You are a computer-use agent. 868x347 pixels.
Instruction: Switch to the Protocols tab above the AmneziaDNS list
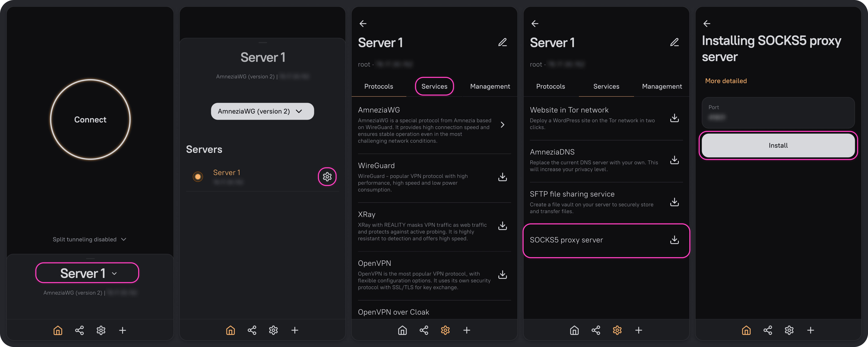pyautogui.click(x=551, y=87)
